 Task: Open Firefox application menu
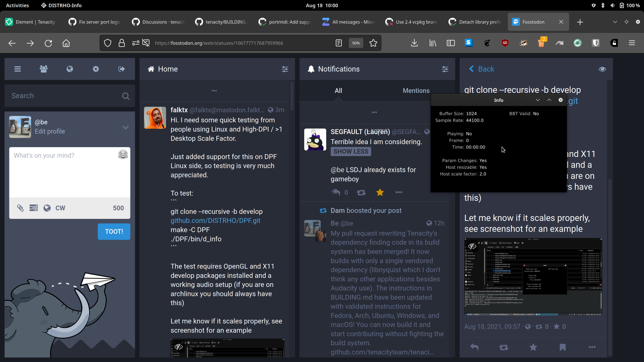tap(632, 43)
